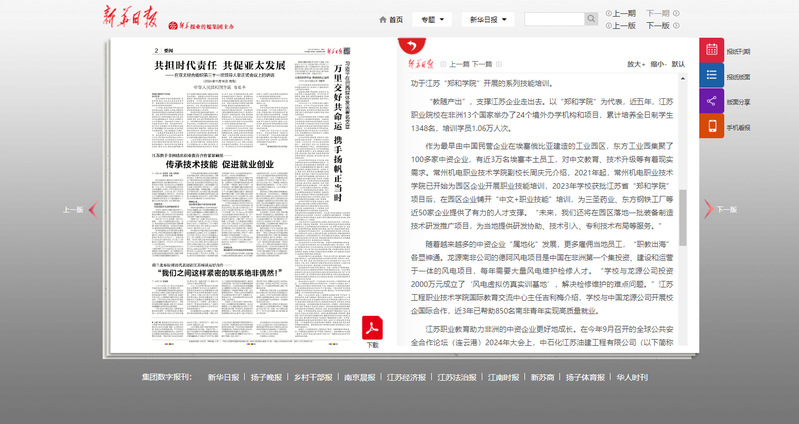Increase article text size with 放大+
799x424 pixels.
coord(635,63)
